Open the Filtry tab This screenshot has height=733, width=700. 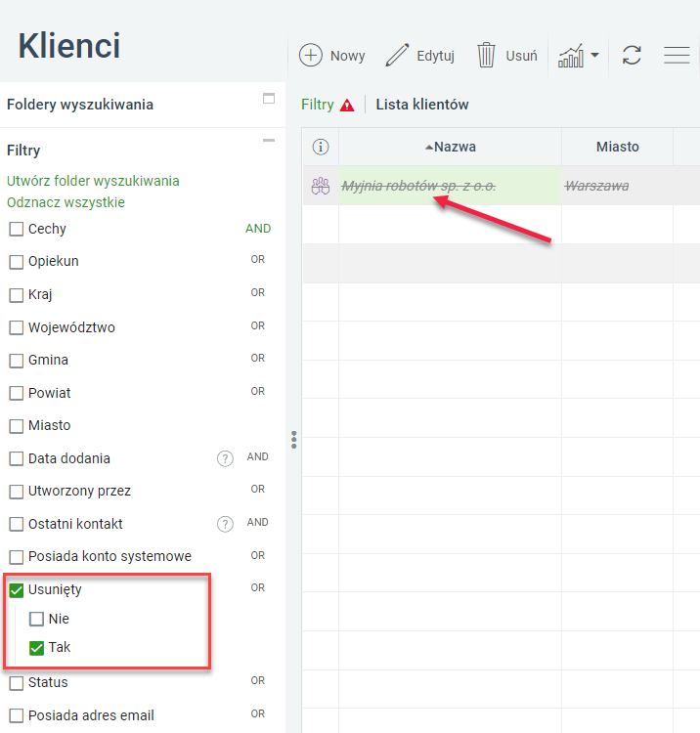[318, 105]
